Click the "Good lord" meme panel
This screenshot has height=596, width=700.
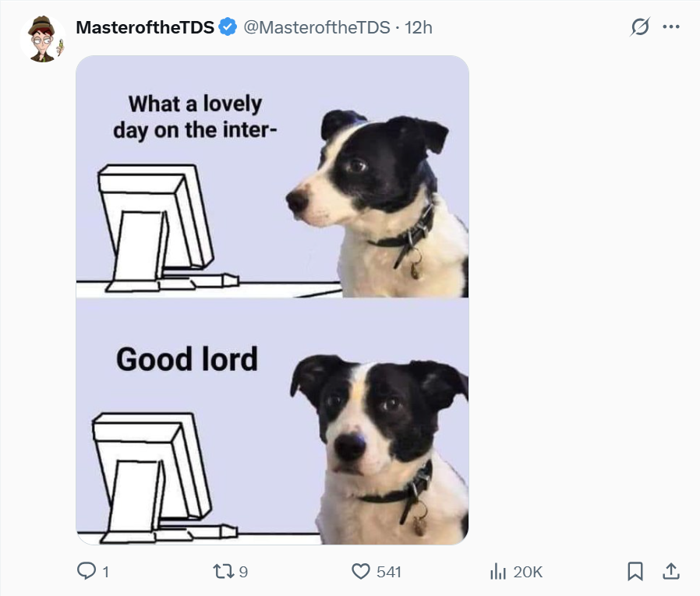[187, 359]
